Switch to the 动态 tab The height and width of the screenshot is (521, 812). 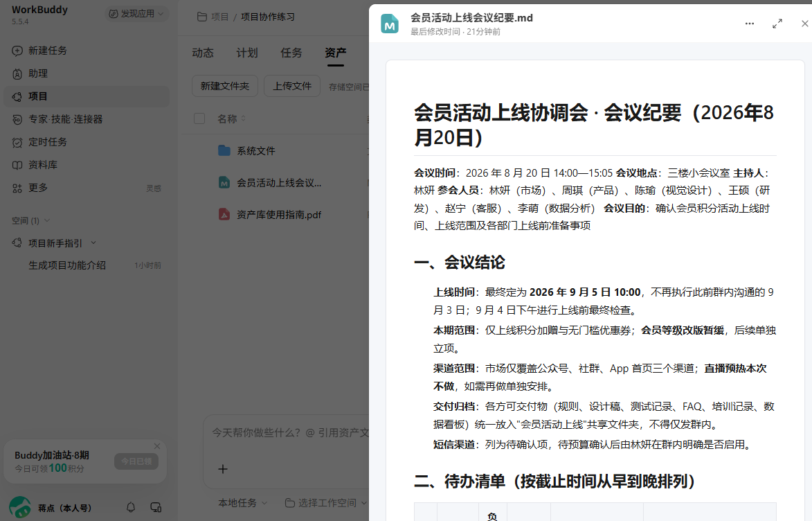(203, 53)
